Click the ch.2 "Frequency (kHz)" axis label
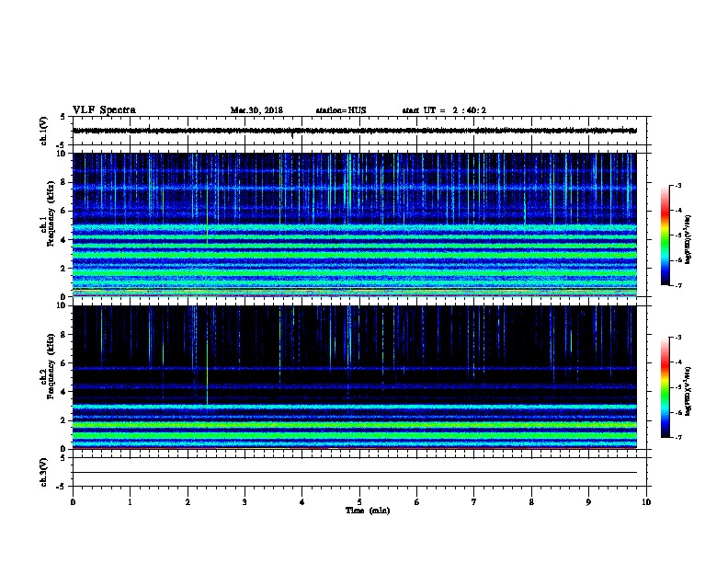This screenshot has height=563, width=728. [51, 366]
